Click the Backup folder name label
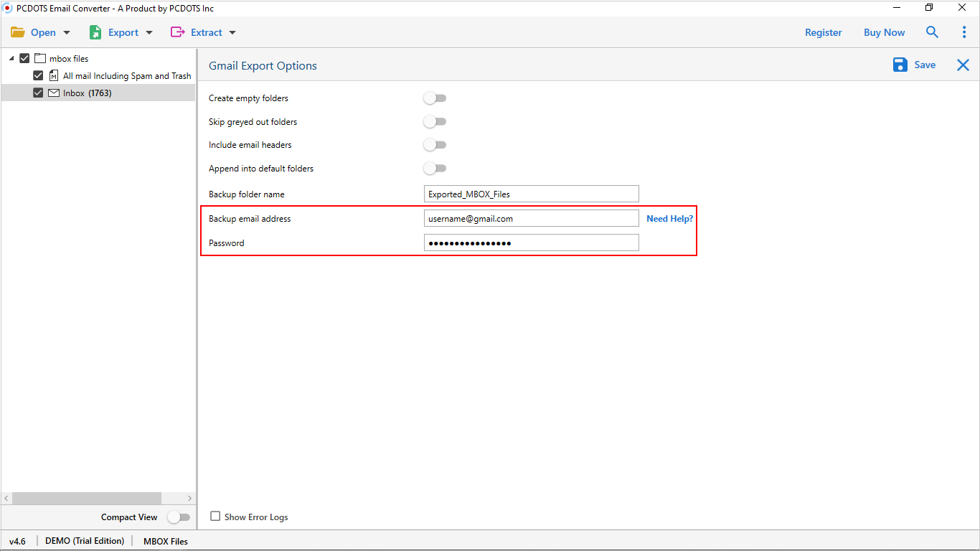 pyautogui.click(x=247, y=194)
